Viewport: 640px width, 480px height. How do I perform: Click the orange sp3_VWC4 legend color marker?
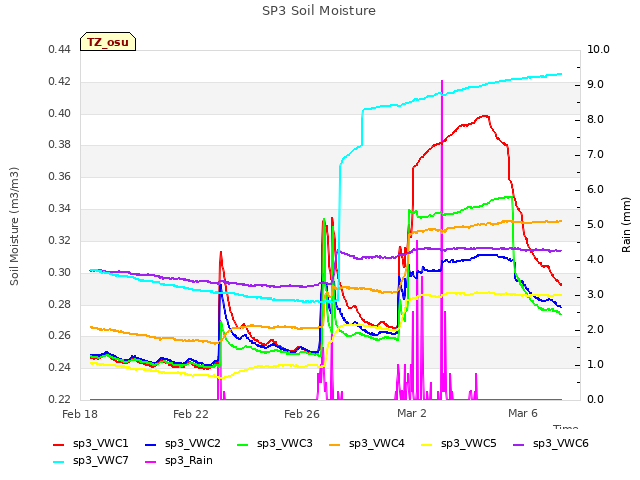point(335,444)
